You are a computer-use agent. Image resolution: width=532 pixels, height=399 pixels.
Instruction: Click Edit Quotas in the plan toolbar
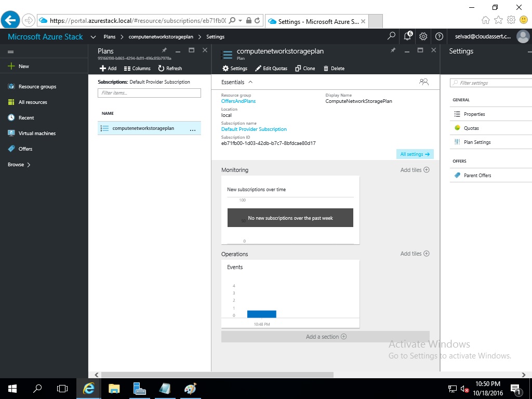(271, 68)
